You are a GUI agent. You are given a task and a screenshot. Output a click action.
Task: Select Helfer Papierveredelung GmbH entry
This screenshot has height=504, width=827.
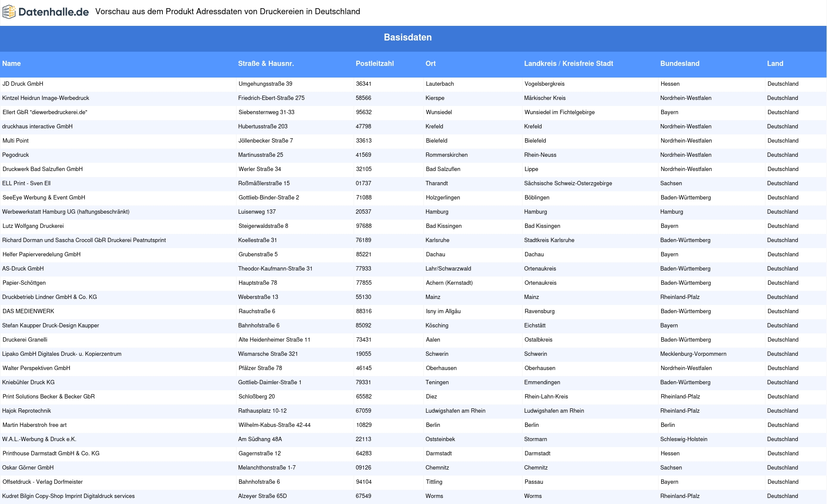coord(41,255)
